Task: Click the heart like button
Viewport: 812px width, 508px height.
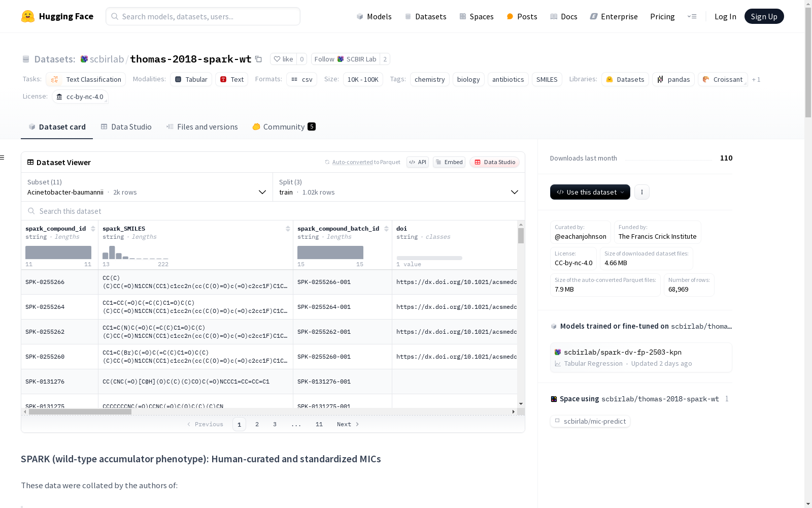Action: [x=283, y=59]
